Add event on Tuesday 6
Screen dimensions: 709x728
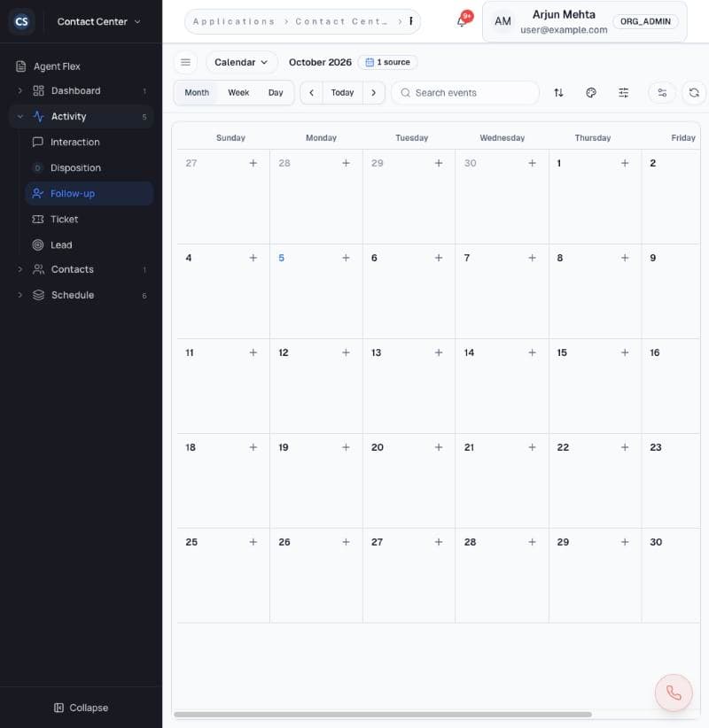[x=439, y=258]
